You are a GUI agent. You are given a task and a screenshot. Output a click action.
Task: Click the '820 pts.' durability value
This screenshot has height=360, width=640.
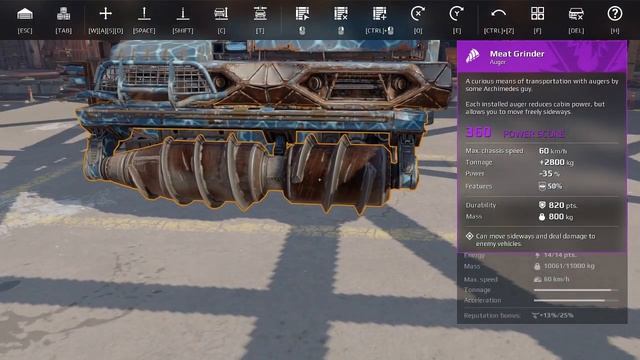pyautogui.click(x=562, y=205)
